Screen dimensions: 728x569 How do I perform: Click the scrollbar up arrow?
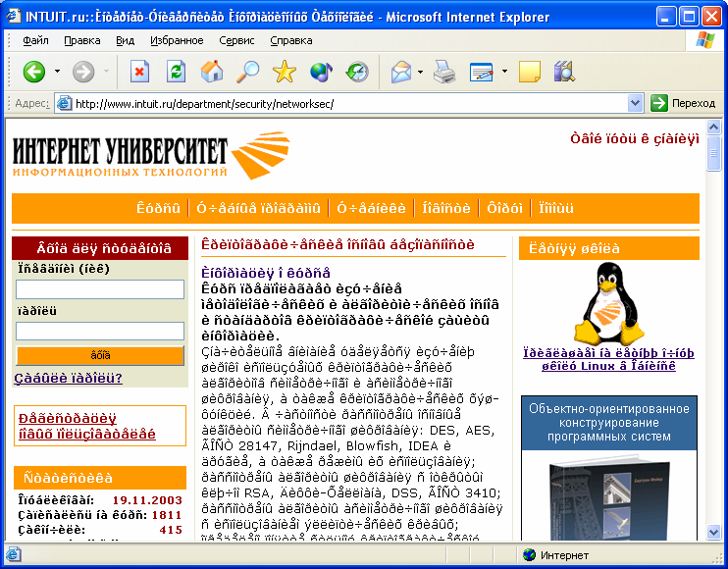(713, 128)
